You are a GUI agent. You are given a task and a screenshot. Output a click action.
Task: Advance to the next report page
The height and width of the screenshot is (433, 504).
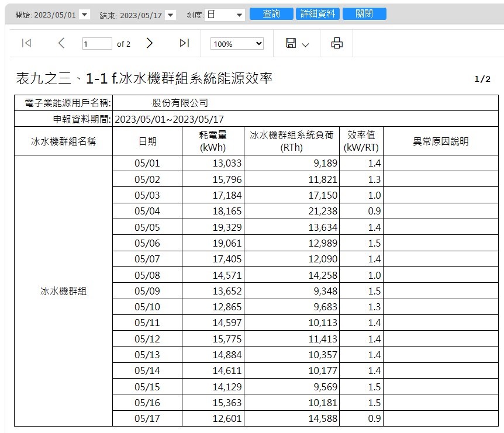point(150,43)
